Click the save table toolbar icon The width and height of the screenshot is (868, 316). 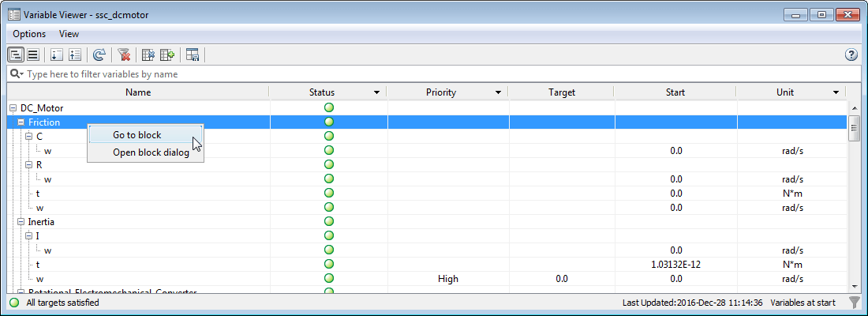[x=192, y=55]
